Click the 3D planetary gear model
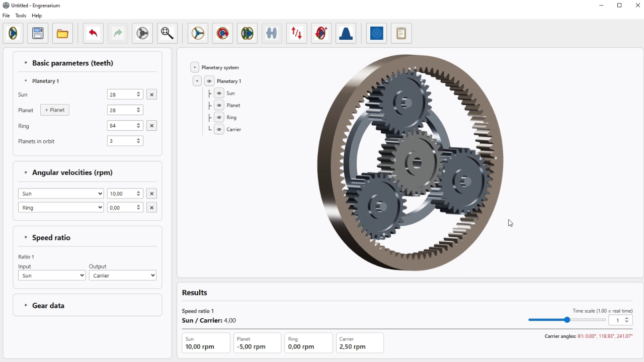 410,162
